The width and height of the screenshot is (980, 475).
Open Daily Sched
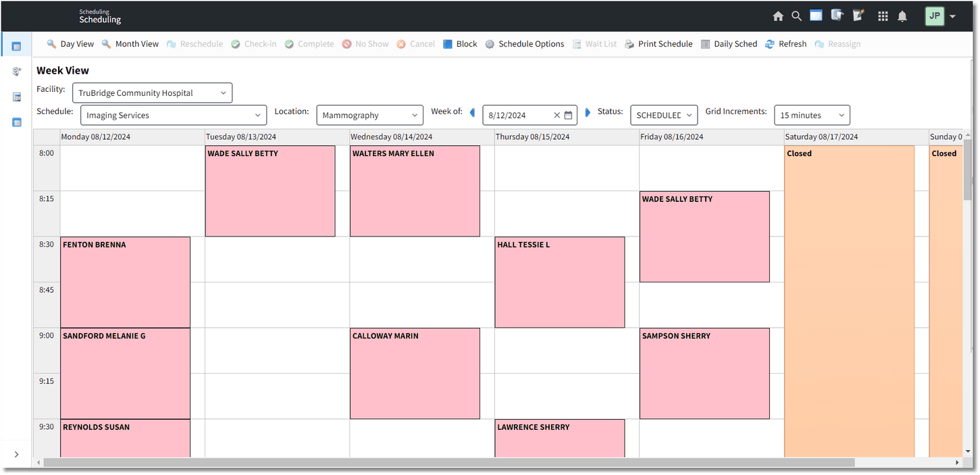[729, 44]
